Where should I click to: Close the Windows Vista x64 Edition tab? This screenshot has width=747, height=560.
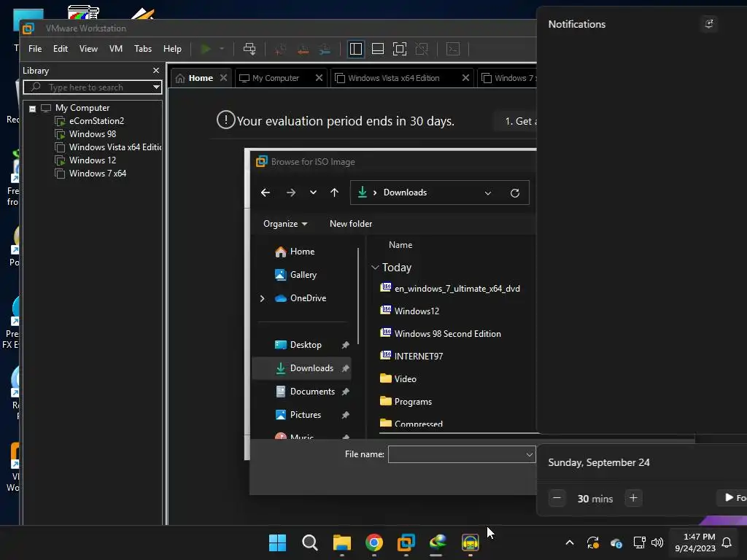(466, 77)
